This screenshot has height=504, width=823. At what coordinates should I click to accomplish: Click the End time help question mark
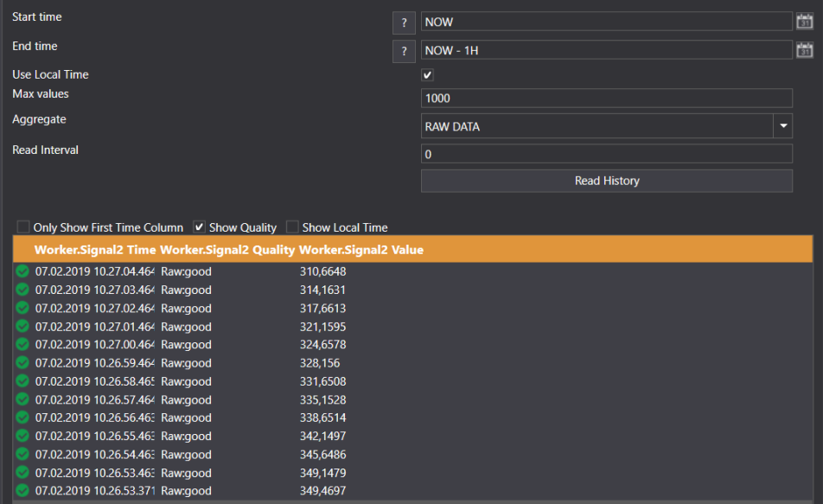point(404,52)
